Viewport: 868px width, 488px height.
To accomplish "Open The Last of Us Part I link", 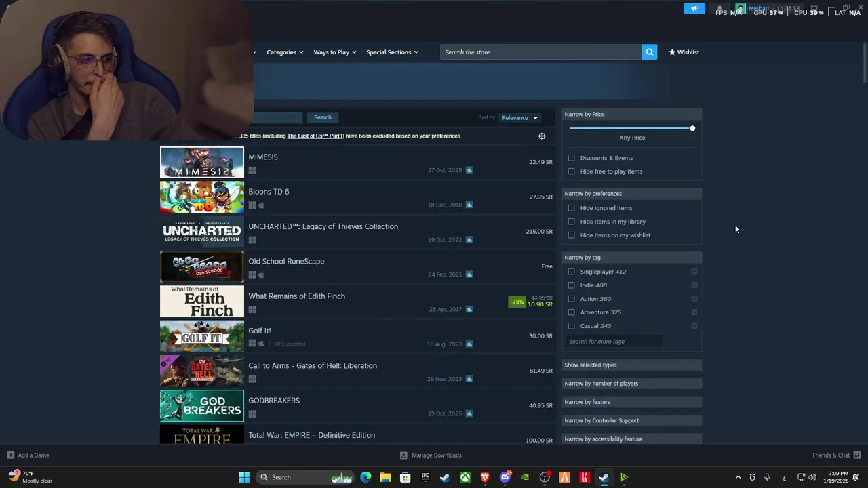I will tap(315, 136).
